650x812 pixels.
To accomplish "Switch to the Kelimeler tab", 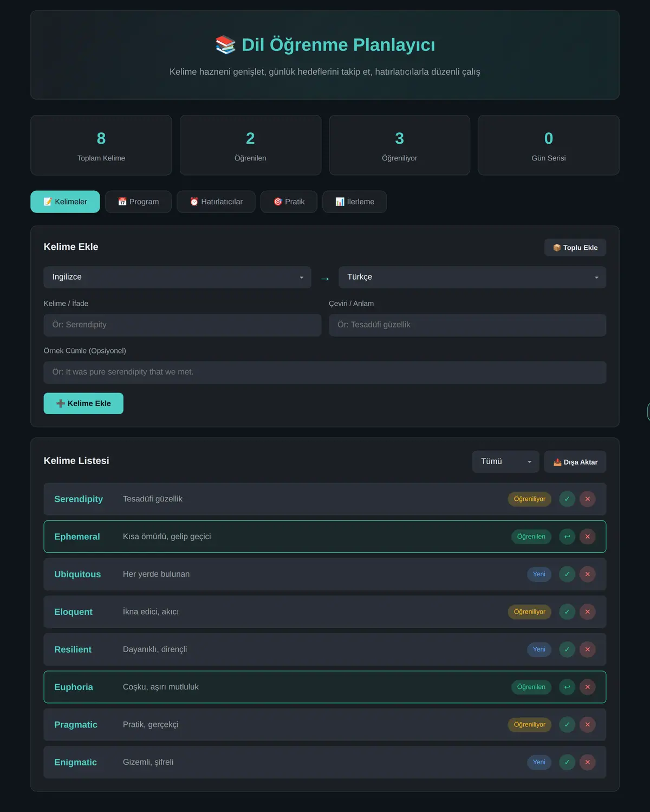I will click(65, 202).
